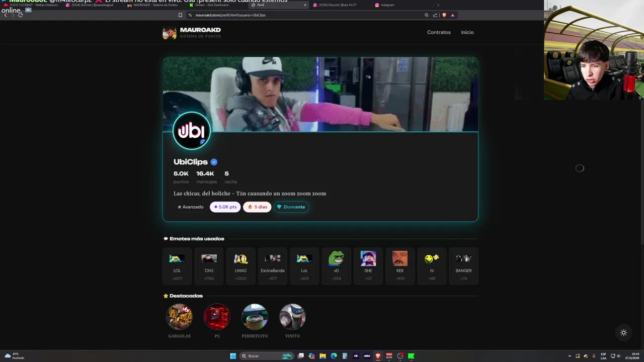
Task: Open the PC highlighted item
Action: 217,317
